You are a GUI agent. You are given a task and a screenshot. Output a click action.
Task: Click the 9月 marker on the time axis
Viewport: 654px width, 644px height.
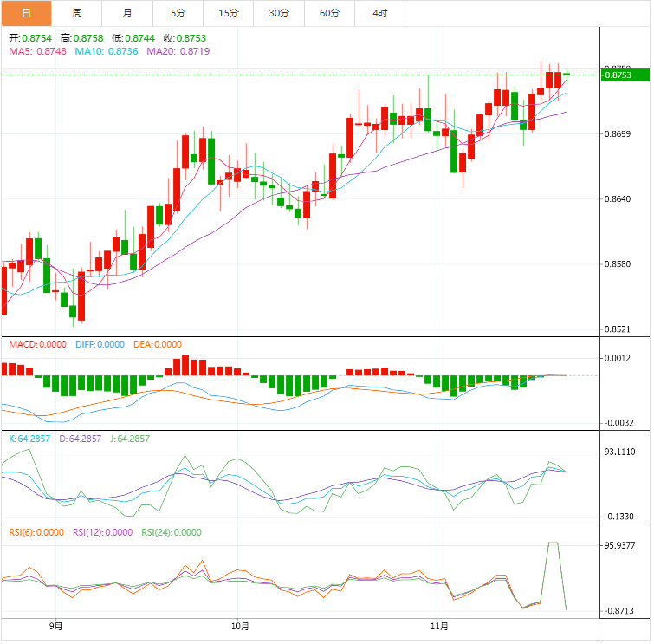coord(56,625)
